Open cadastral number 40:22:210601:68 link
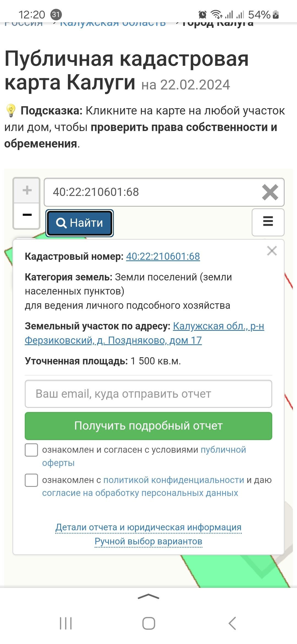Image resolution: width=297 pixels, height=644 pixels. pos(163,256)
